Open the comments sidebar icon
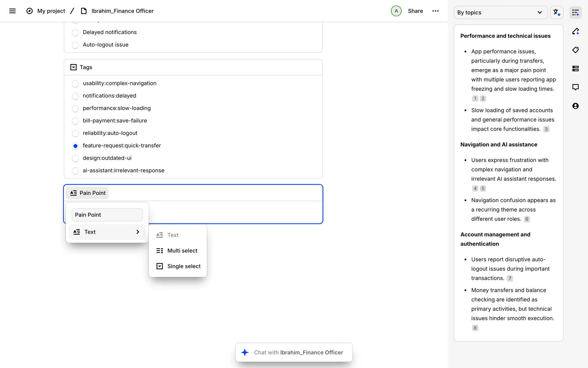The width and height of the screenshot is (588, 368). pyautogui.click(x=575, y=87)
